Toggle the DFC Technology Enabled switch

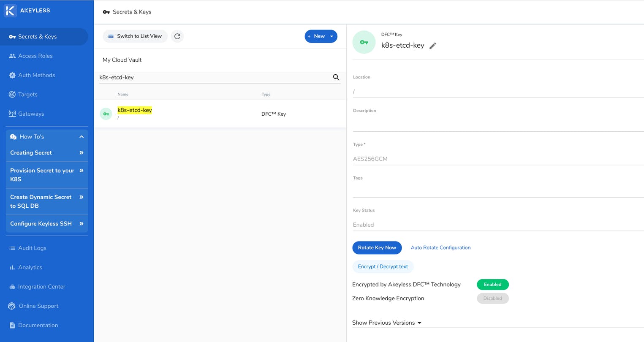click(492, 285)
